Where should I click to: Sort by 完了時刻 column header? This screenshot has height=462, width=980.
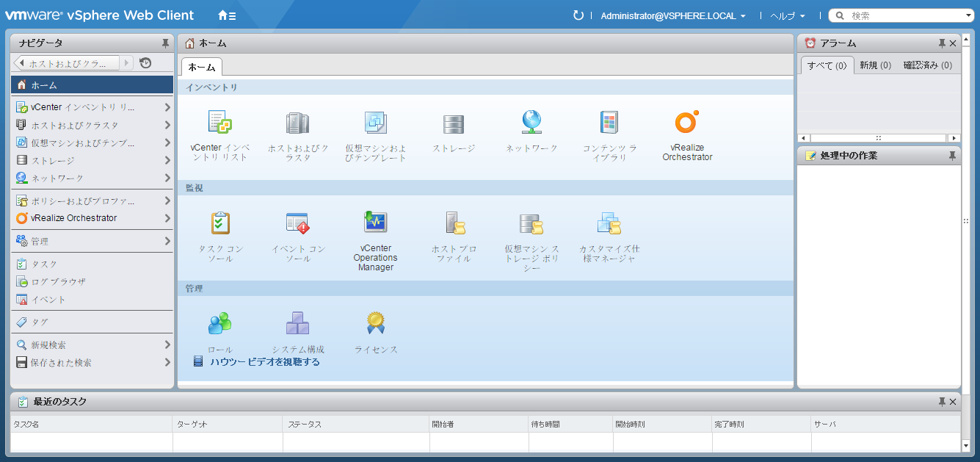[x=762, y=425]
